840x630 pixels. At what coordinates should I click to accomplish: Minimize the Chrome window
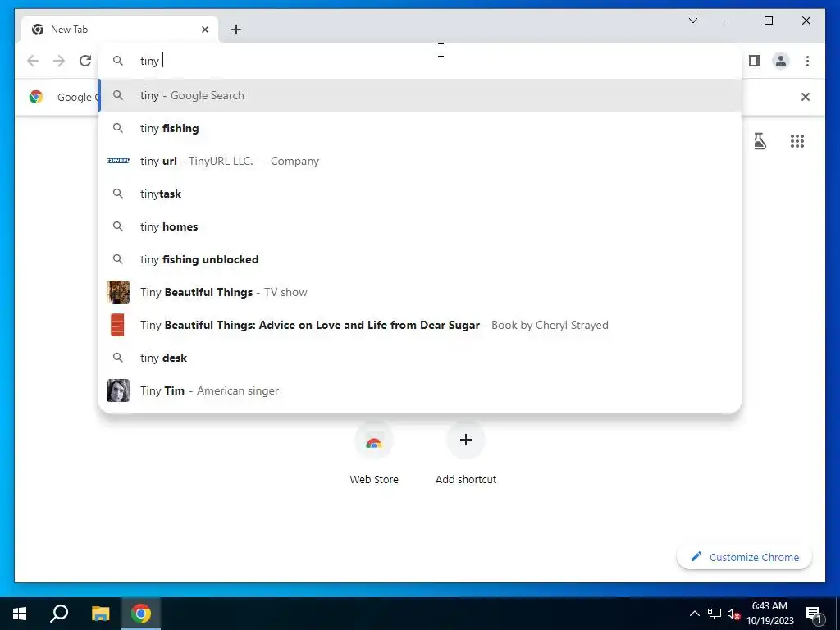731,21
